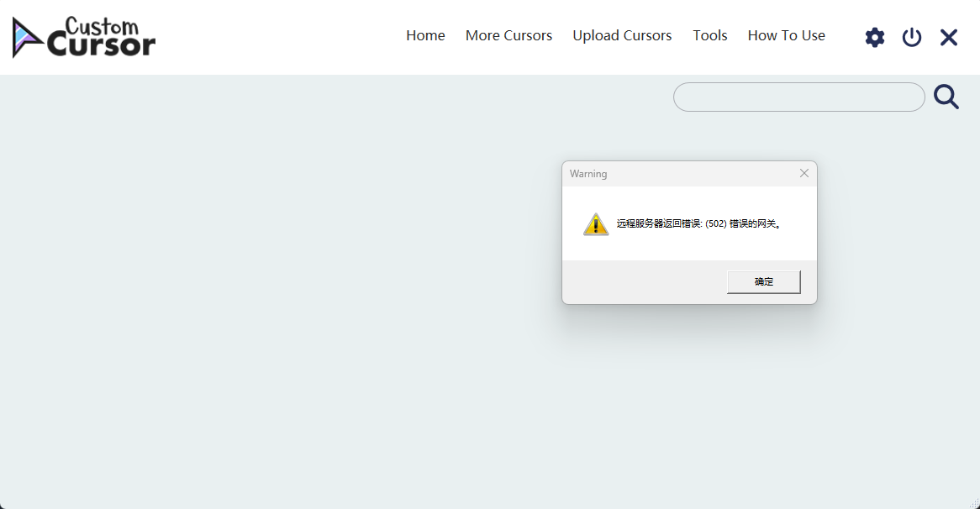Open the How To Use page
This screenshot has height=509, width=980.
[x=786, y=35]
